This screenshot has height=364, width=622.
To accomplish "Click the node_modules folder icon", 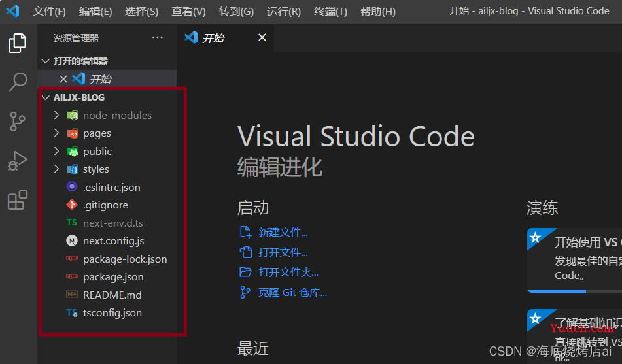I will point(72,116).
